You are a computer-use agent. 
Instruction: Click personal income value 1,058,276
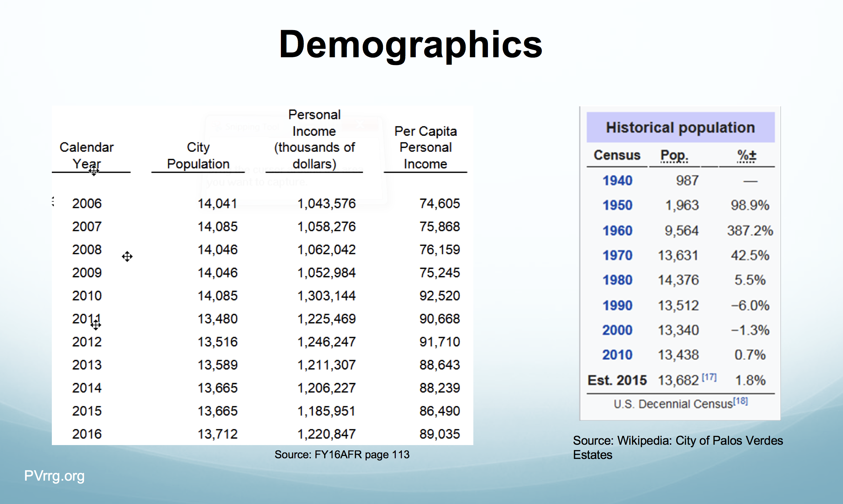tap(326, 227)
